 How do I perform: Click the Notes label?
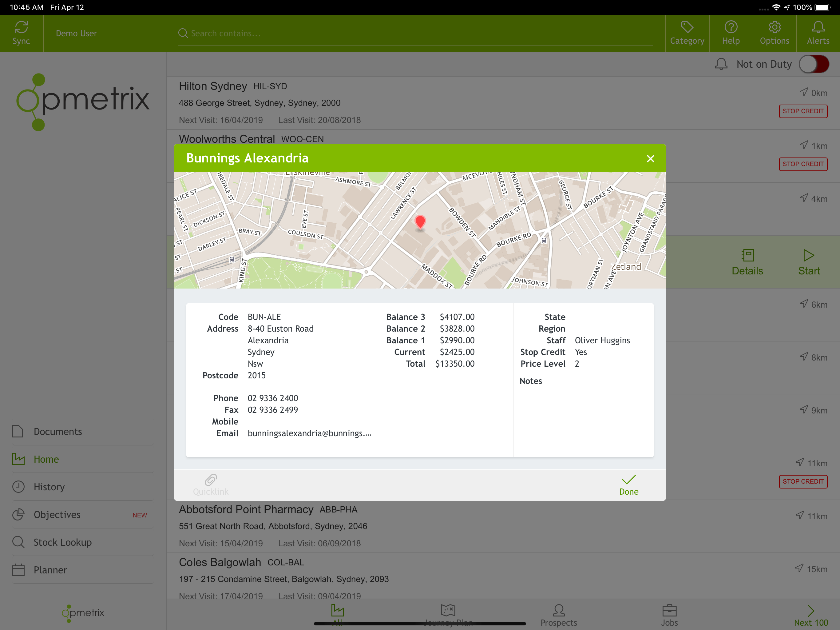(x=530, y=381)
